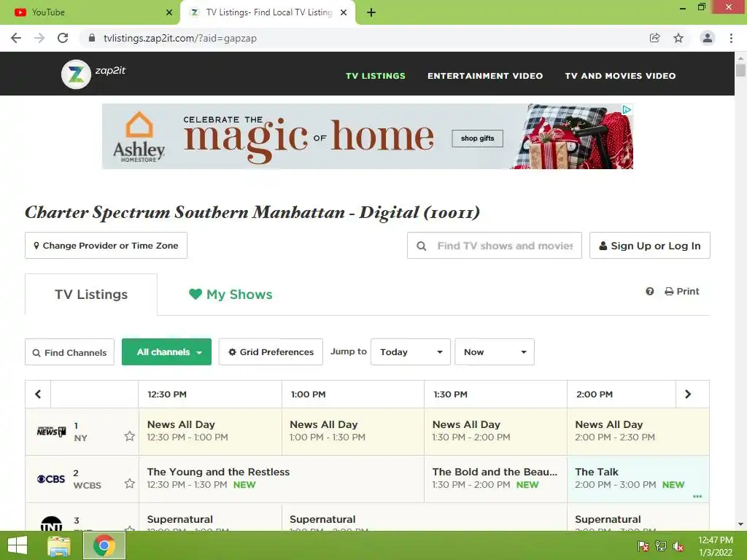The height and width of the screenshot is (560, 747).
Task: Click the CBS channel logo
Action: 51,479
